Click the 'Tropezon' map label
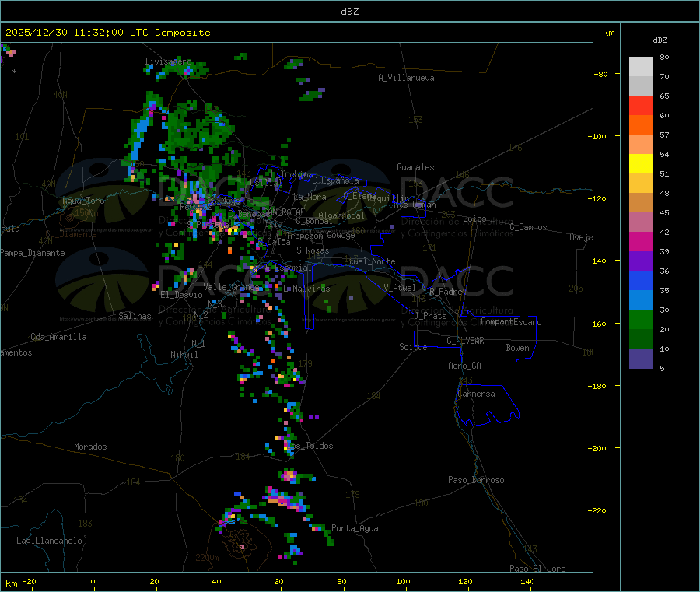 coord(305,235)
